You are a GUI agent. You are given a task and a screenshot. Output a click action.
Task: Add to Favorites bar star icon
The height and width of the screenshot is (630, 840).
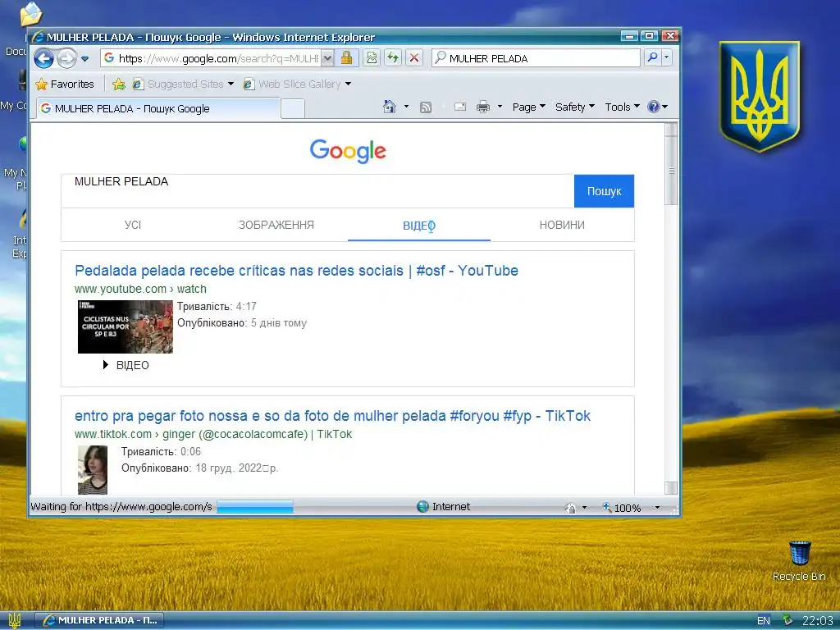[119, 84]
